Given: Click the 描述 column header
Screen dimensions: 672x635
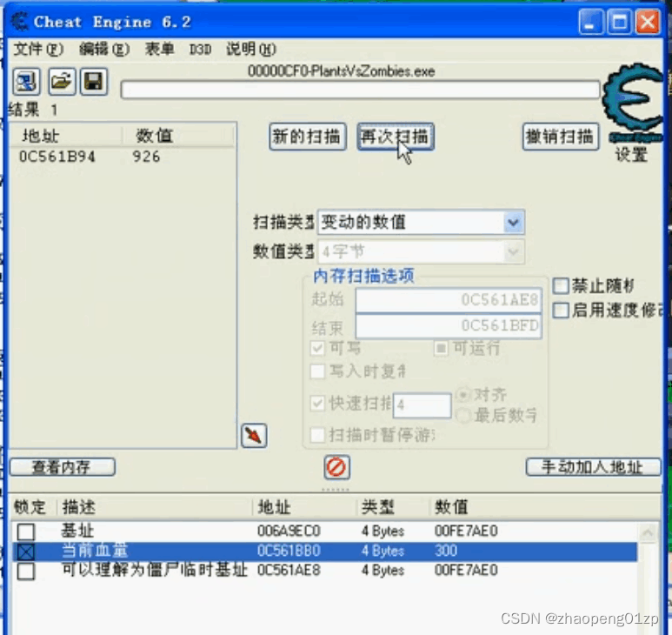Looking at the screenshot, I should [79, 507].
